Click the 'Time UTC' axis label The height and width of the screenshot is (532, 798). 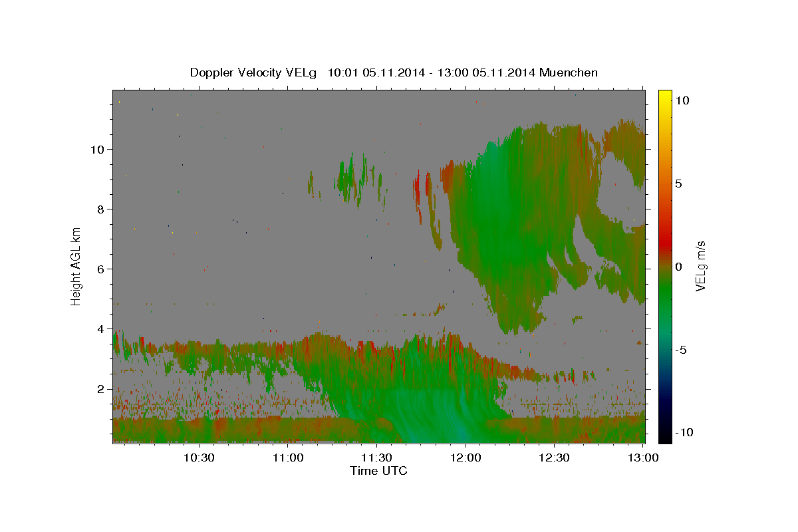click(378, 471)
